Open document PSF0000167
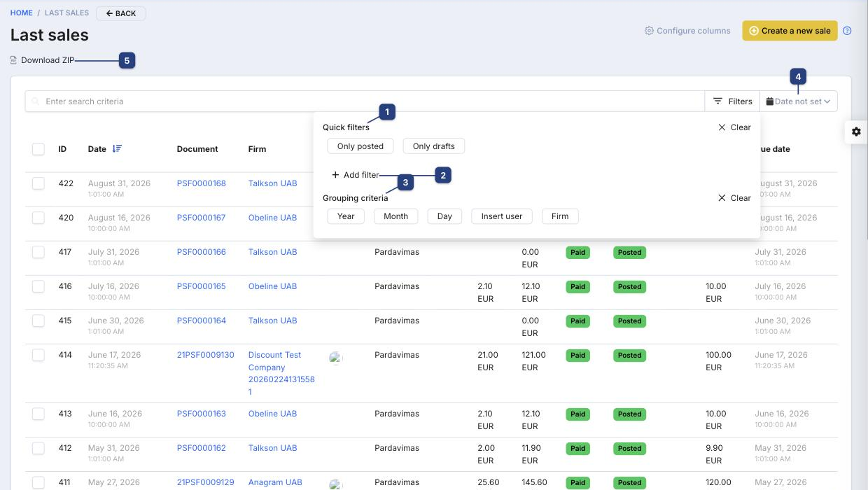This screenshot has height=490, width=868. [202, 218]
